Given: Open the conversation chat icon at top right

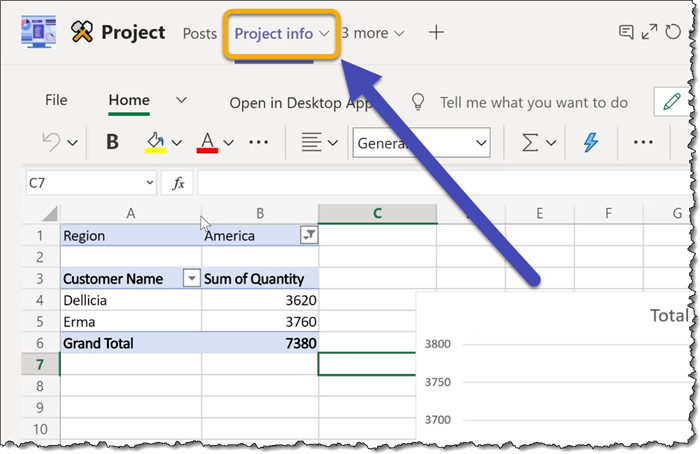Looking at the screenshot, I should (626, 33).
